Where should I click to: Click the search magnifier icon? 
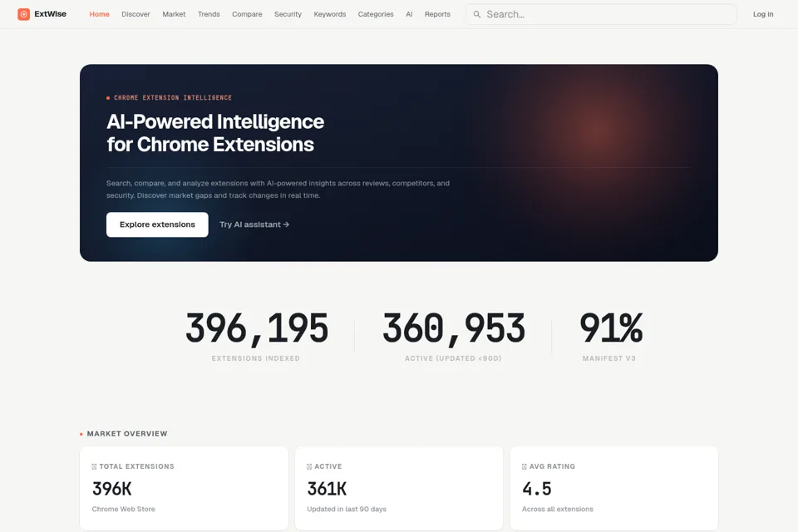click(x=477, y=14)
